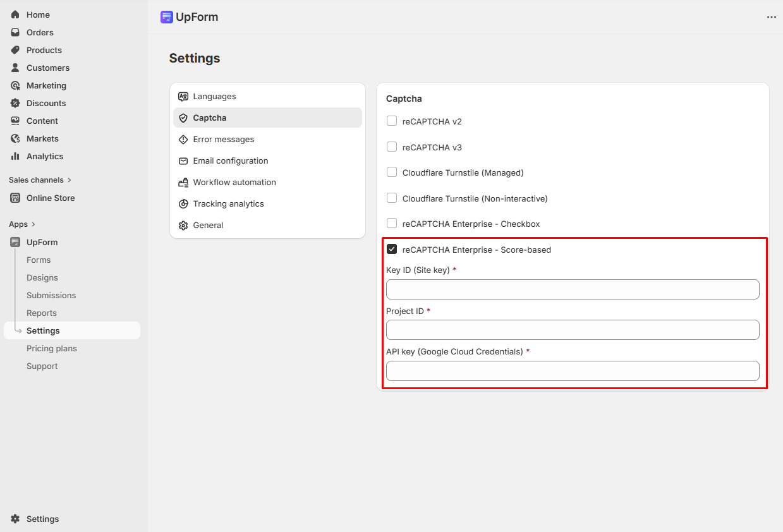Image resolution: width=783 pixels, height=532 pixels.
Task: Click the Products tag icon
Action: [x=15, y=50]
